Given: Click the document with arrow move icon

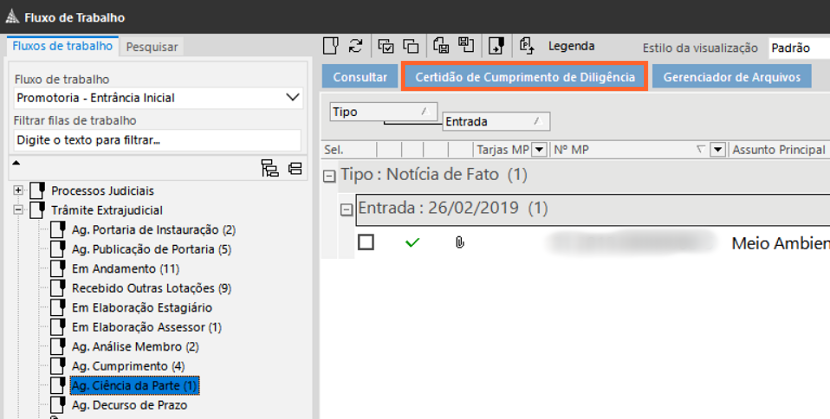Looking at the screenshot, I should 496,45.
